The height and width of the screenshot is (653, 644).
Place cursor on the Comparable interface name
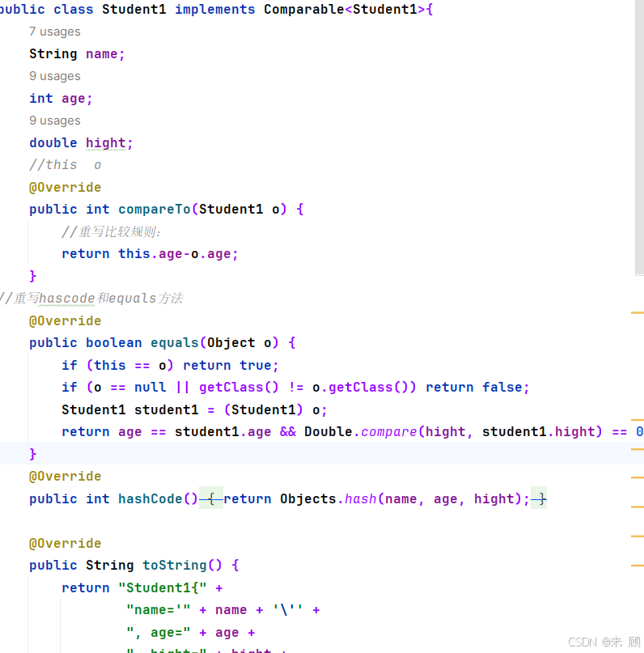[x=304, y=9]
